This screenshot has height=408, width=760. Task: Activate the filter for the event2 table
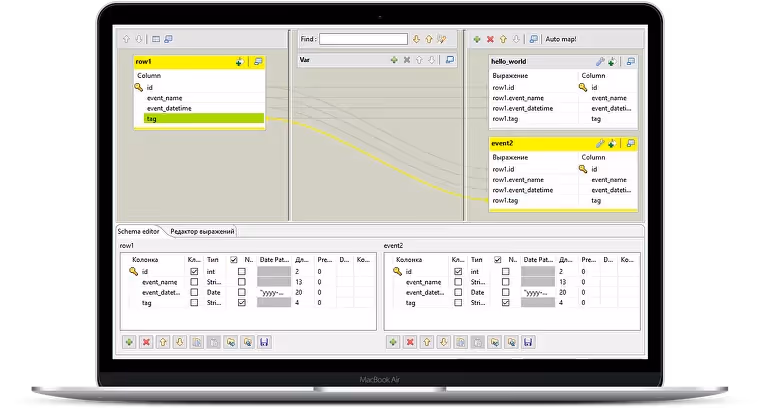[x=612, y=143]
